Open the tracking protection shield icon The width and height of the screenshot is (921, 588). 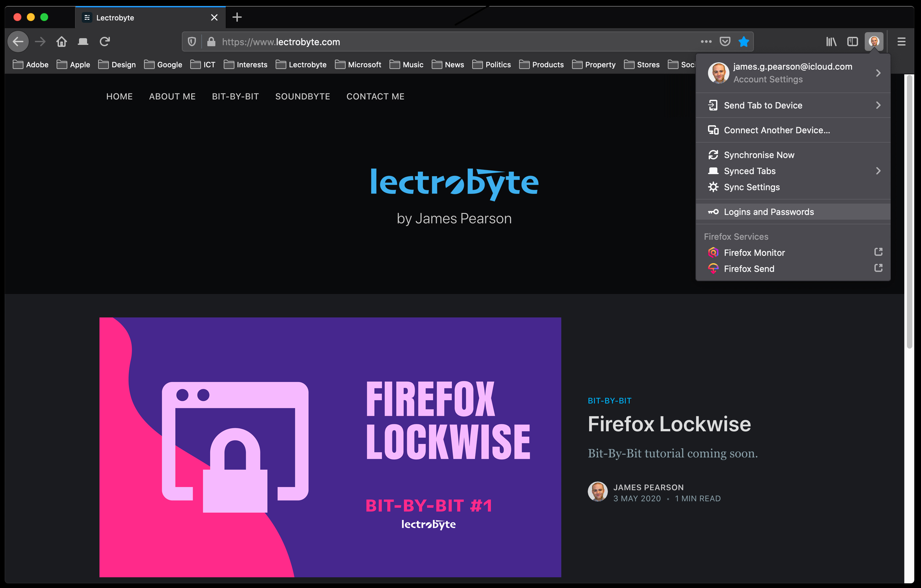(x=192, y=42)
